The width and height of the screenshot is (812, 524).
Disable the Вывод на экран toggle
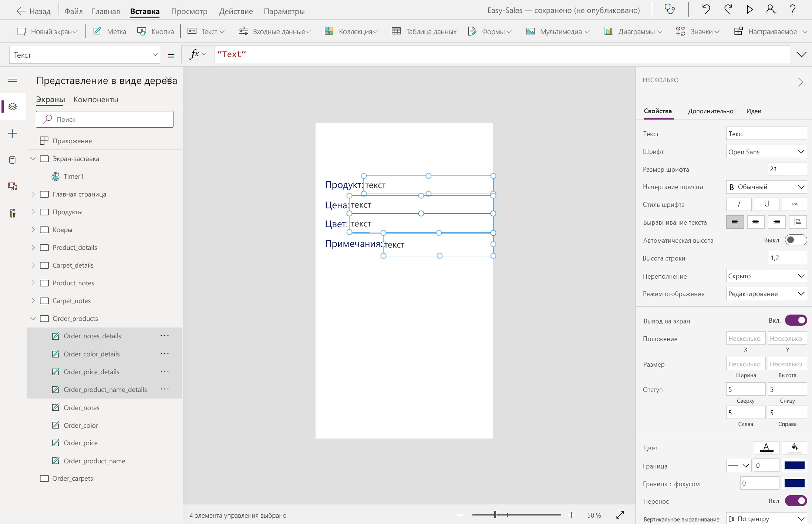[x=796, y=320]
